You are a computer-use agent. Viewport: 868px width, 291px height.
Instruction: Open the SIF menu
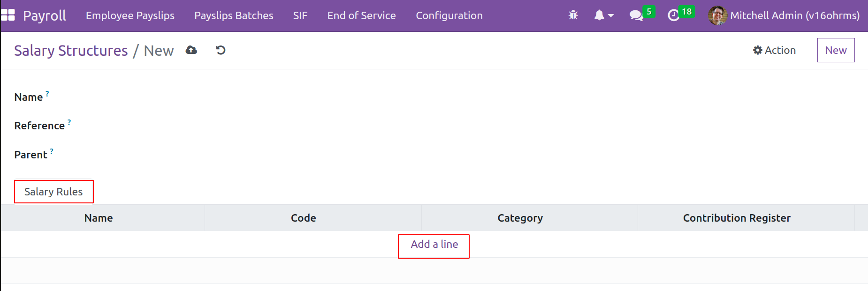(x=300, y=15)
